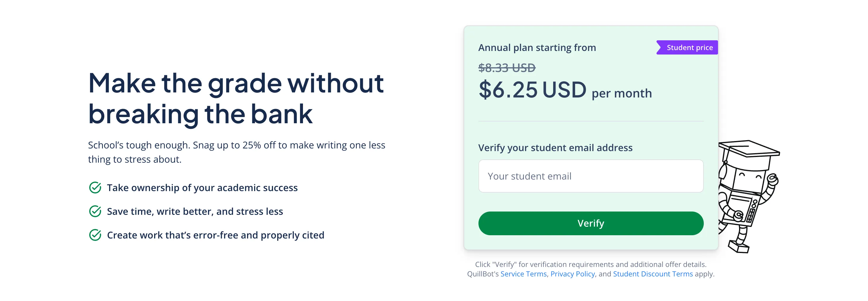
Task: Click the checkmark beside error-free cited work bullet
Action: pos(96,235)
